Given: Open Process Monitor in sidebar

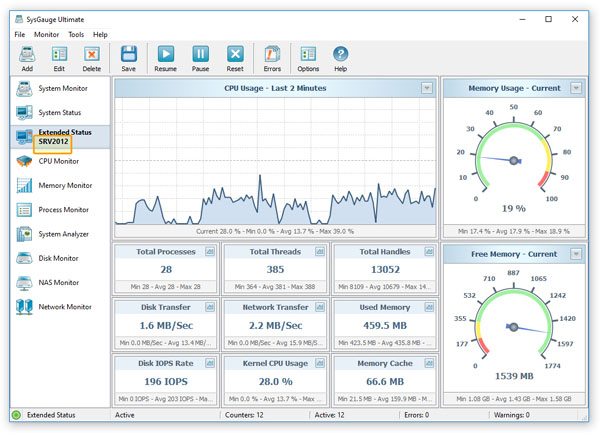Looking at the screenshot, I should pyautogui.click(x=60, y=210).
